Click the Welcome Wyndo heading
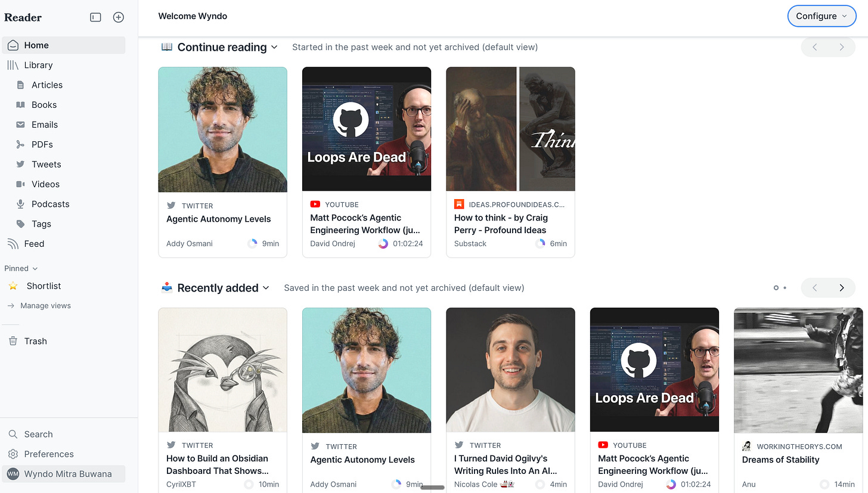This screenshot has height=493, width=868. coord(193,16)
